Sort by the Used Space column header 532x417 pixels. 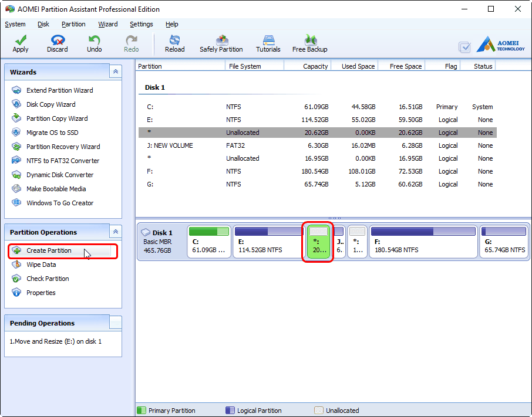[x=355, y=66]
